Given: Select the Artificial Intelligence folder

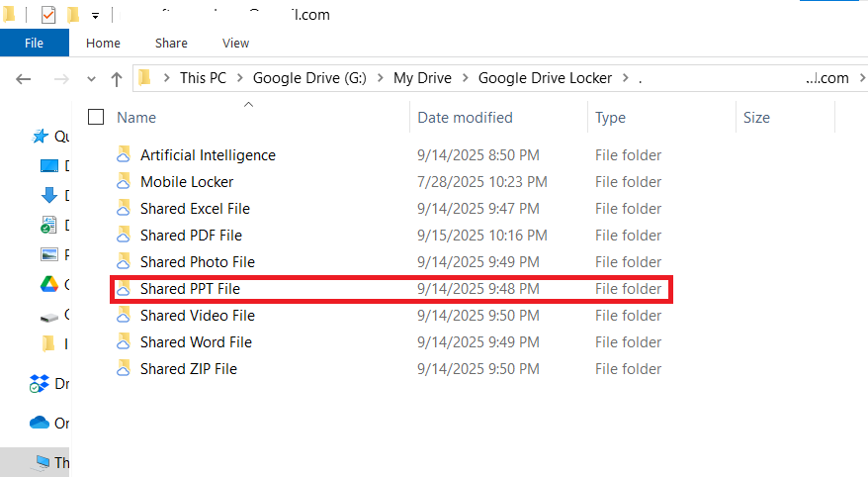Looking at the screenshot, I should [208, 155].
